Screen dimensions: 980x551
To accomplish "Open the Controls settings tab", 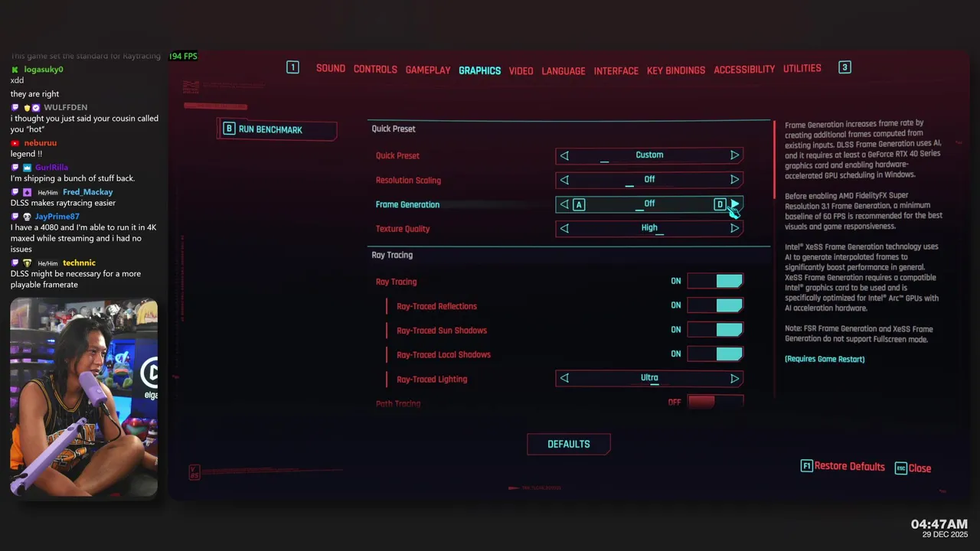I will click(375, 70).
